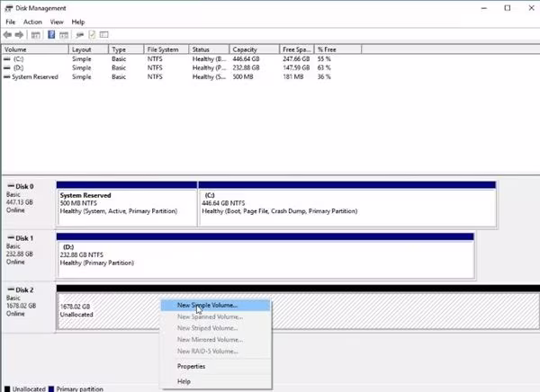Sort by the % Free column header

click(338, 49)
